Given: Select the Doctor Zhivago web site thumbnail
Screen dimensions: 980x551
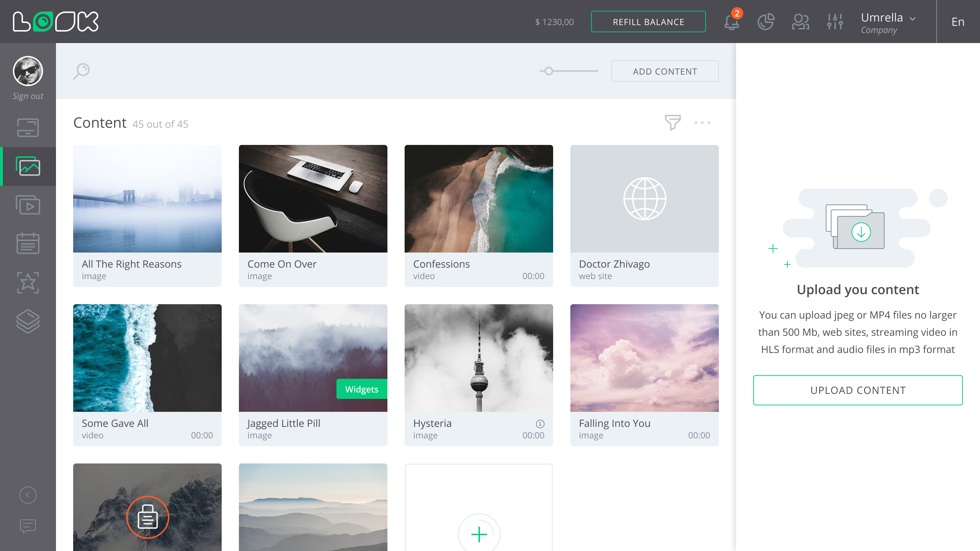Looking at the screenshot, I should 644,199.
